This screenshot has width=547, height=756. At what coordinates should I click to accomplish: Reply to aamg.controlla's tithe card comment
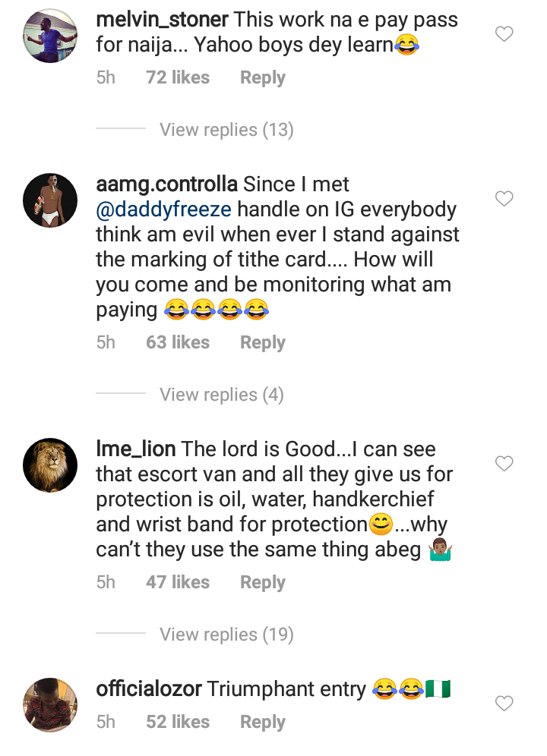click(x=263, y=342)
